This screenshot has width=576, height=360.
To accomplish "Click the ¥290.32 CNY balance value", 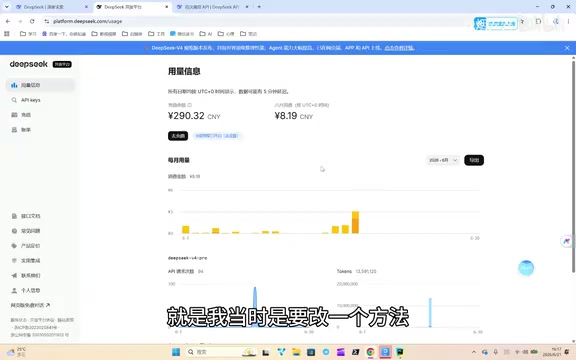I will (x=194, y=116).
